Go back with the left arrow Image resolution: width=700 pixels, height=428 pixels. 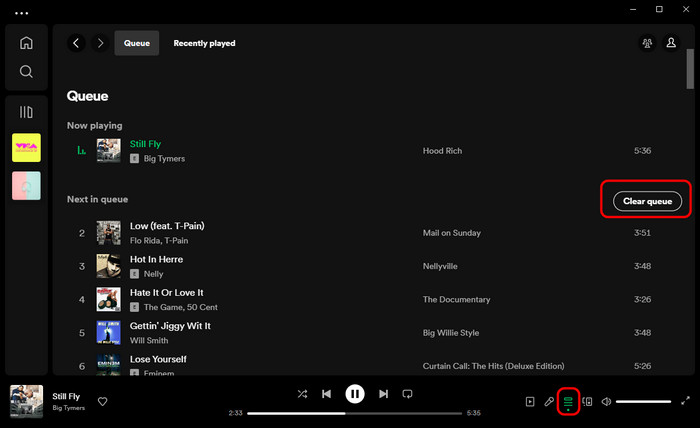click(x=76, y=43)
